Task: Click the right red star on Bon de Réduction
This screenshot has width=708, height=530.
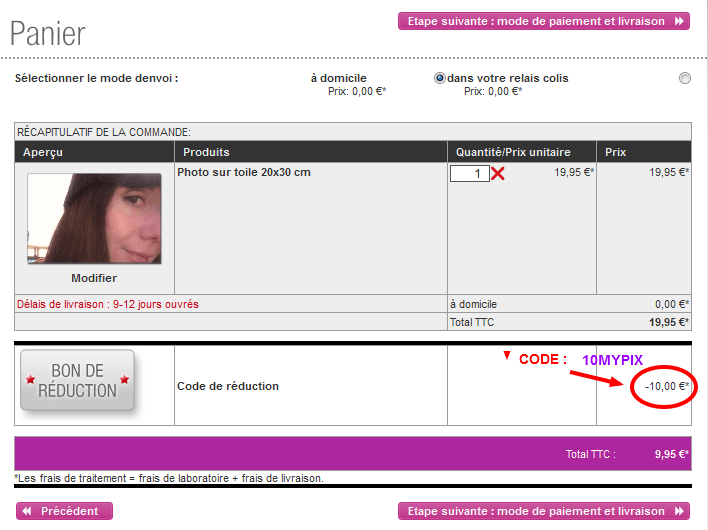Action: 125,380
